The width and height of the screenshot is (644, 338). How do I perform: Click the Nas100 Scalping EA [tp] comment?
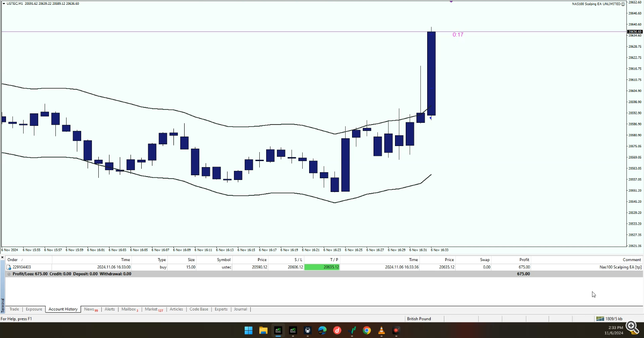pos(621,267)
